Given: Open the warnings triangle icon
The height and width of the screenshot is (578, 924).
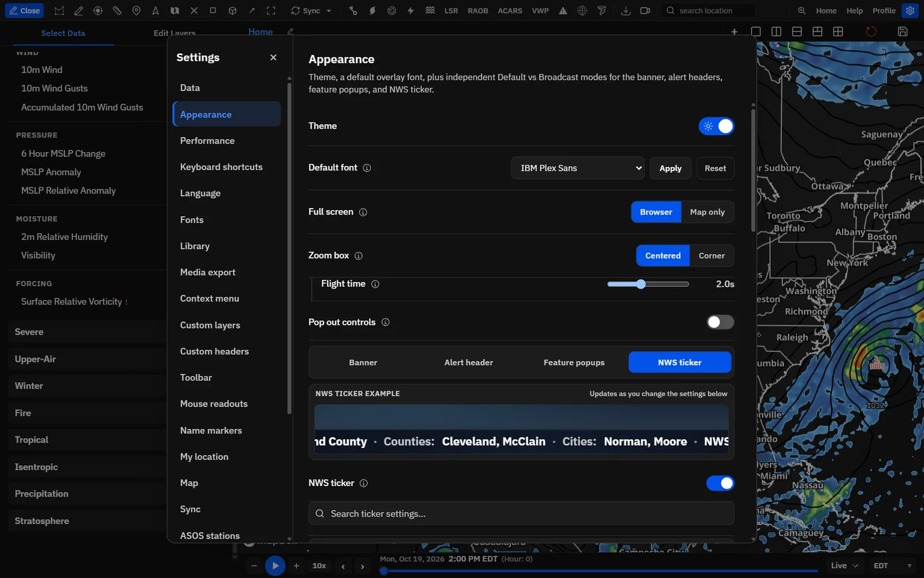Looking at the screenshot, I should click(563, 10).
